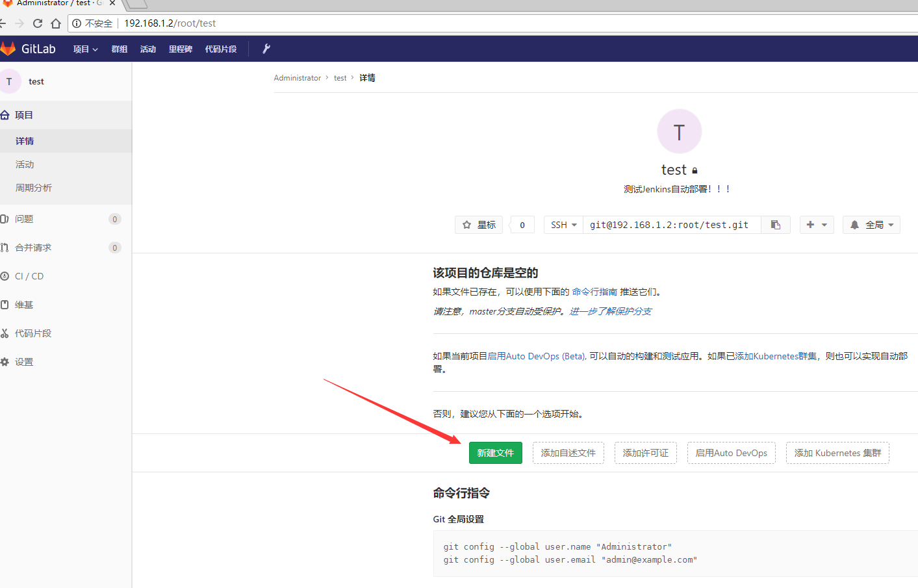Close the Administrator / test browser tab
The image size is (918, 588).
(112, 3)
